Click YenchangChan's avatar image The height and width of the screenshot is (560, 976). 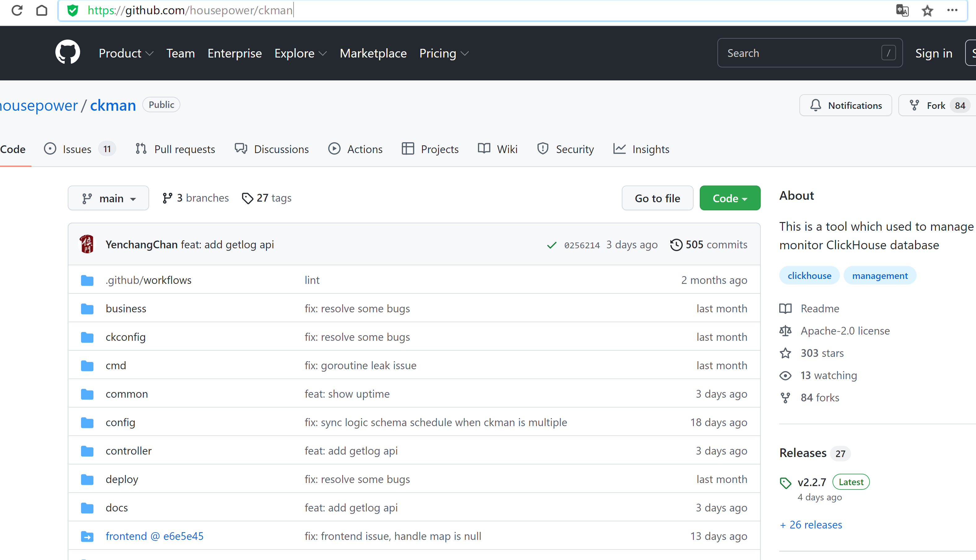pos(87,244)
